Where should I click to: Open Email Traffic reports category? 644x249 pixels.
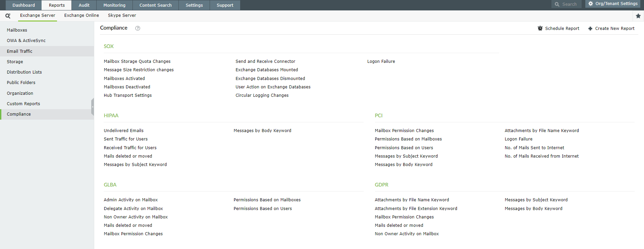click(47, 51)
